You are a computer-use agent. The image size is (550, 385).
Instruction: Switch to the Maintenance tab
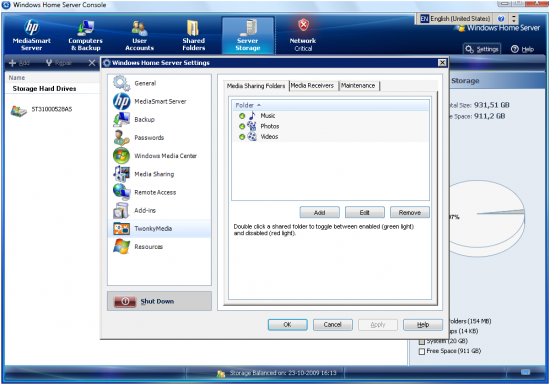tap(358, 86)
